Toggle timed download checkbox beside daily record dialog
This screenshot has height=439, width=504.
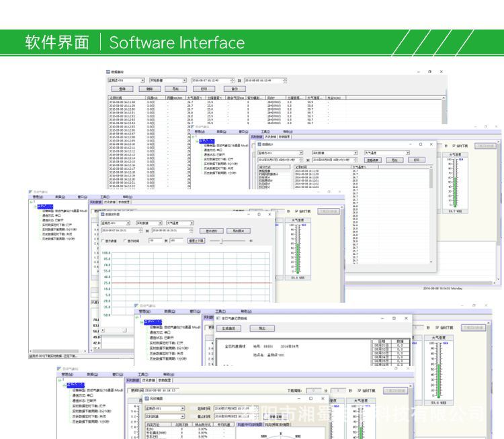pos(437,328)
